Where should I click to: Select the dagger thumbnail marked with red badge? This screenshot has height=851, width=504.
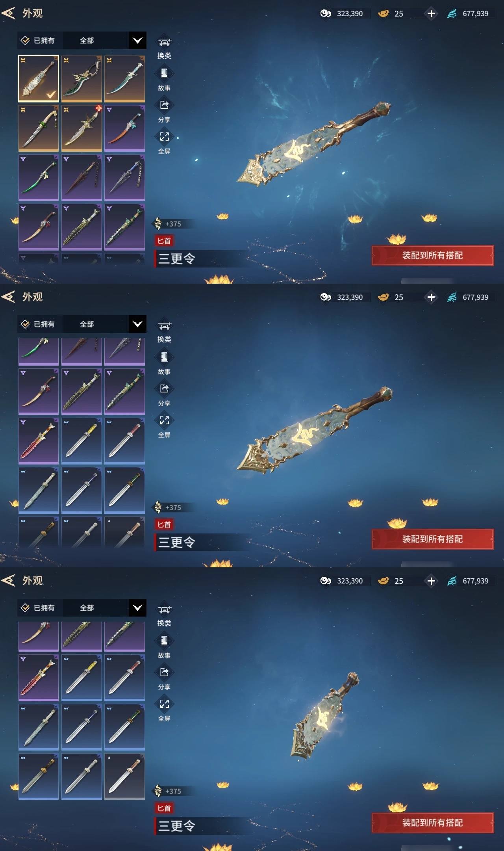pyautogui.click(x=82, y=128)
